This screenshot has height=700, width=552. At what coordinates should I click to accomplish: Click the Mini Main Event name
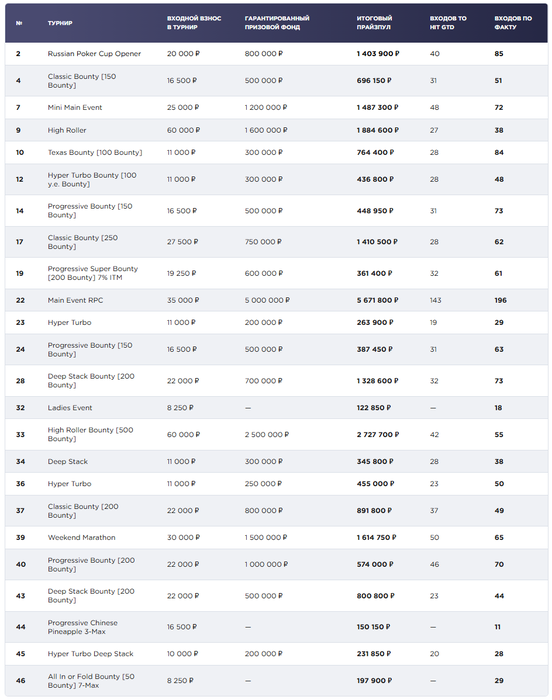(x=75, y=107)
